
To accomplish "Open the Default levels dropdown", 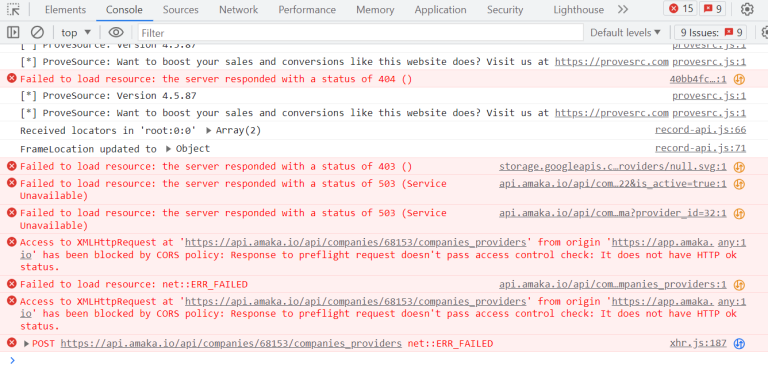I will (625, 33).
